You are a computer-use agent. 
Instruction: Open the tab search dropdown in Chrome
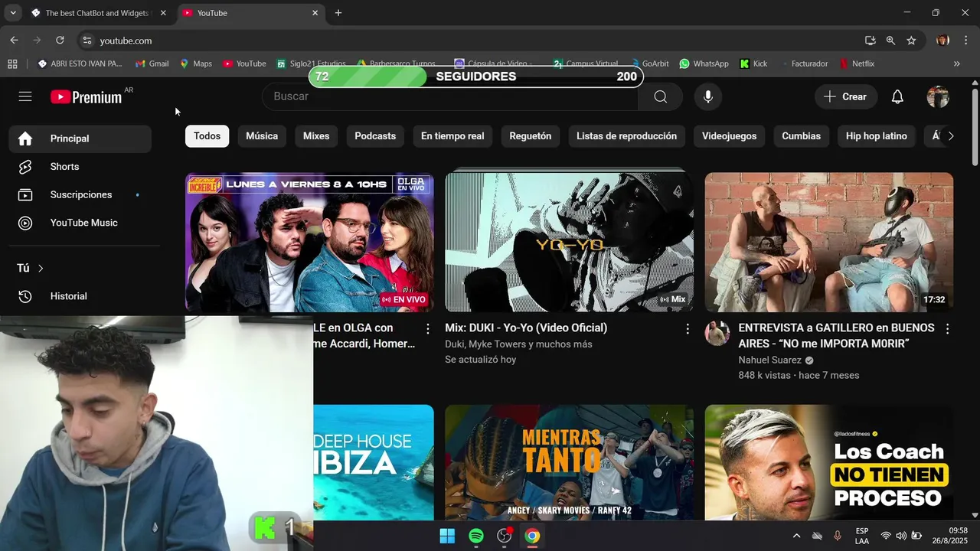(x=13, y=13)
